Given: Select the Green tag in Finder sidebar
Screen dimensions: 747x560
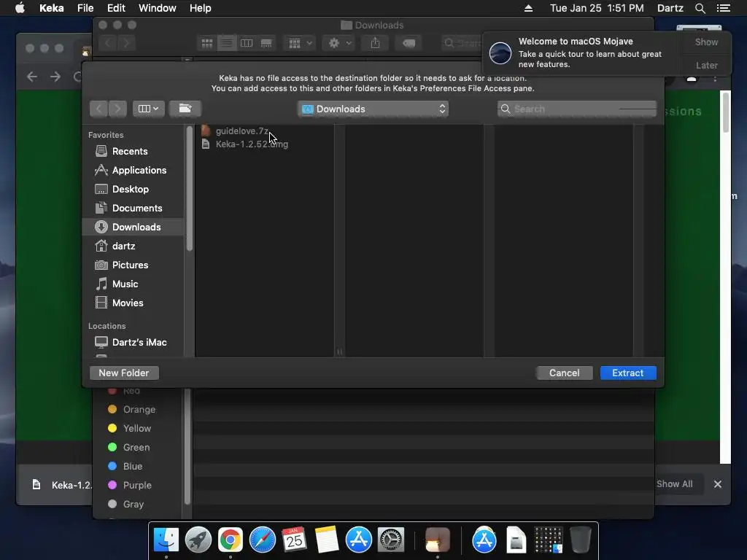Looking at the screenshot, I should click(x=128, y=447).
